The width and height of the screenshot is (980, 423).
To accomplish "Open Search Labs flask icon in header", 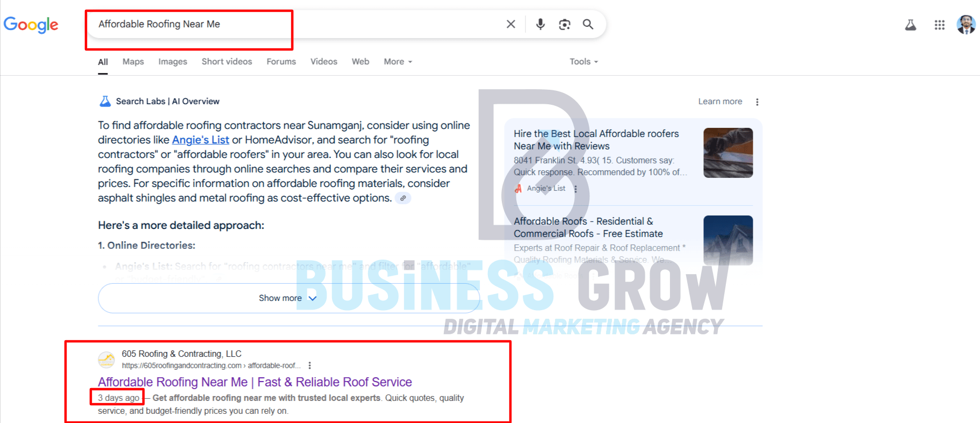I will (x=911, y=25).
